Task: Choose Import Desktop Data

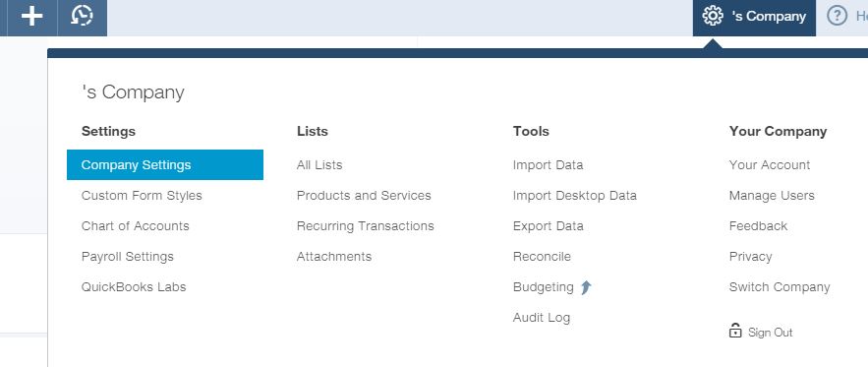Action: coord(575,196)
